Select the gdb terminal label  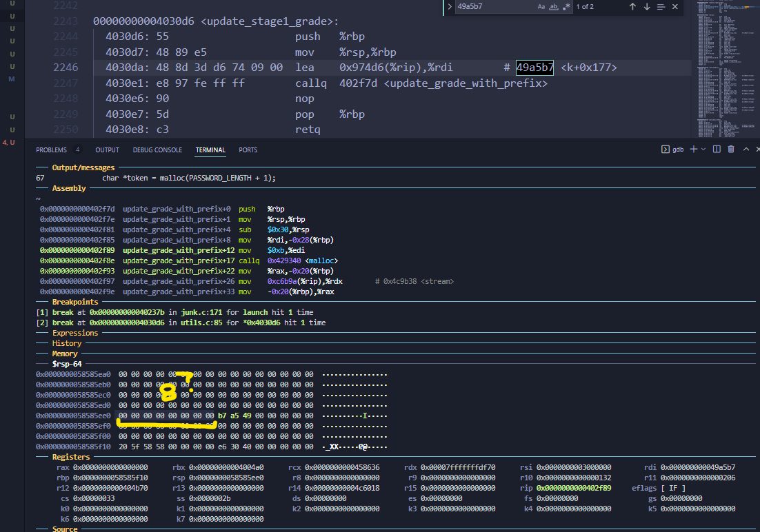click(678, 150)
